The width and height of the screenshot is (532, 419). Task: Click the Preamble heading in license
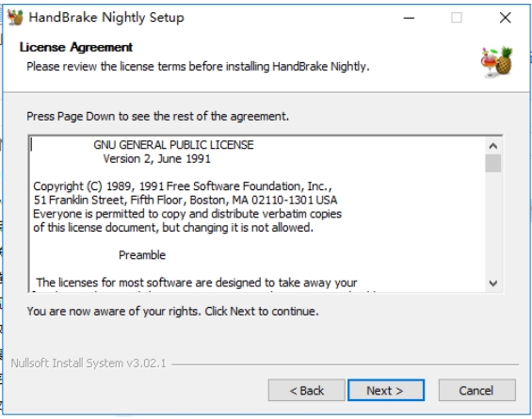pyautogui.click(x=142, y=255)
